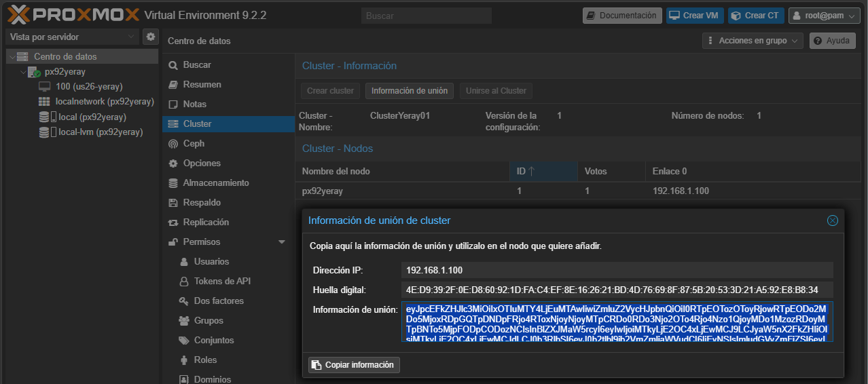The height and width of the screenshot is (384, 868).
Task: Click the Copiar información button
Action: tap(354, 365)
